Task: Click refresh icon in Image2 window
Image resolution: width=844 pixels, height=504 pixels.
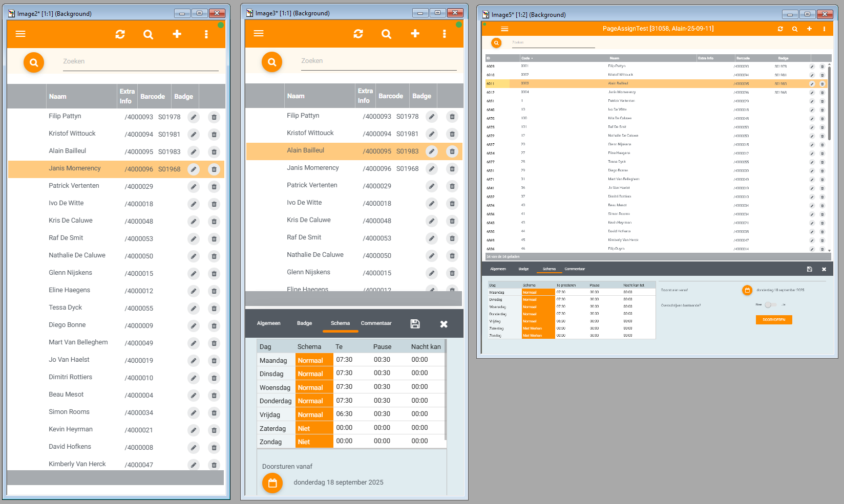Action: pos(120,34)
